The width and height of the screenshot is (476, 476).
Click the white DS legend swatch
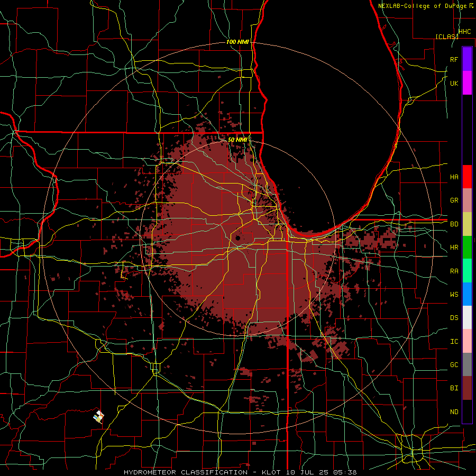click(x=467, y=317)
